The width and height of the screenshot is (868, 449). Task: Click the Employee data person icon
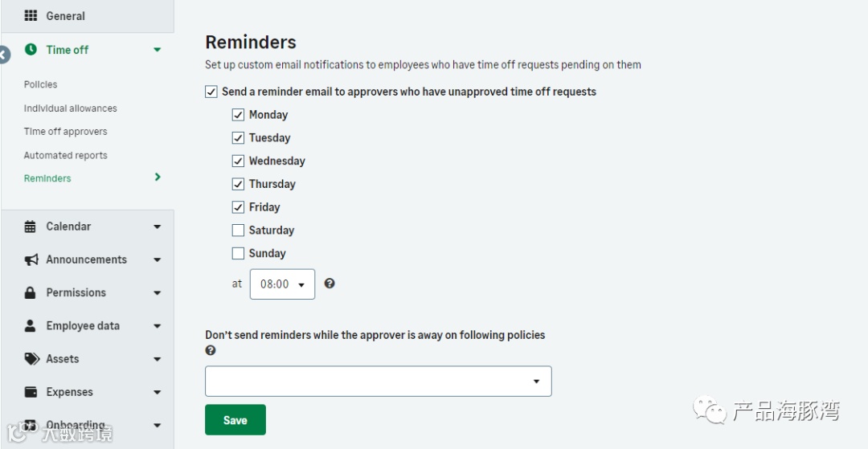pyautogui.click(x=31, y=325)
